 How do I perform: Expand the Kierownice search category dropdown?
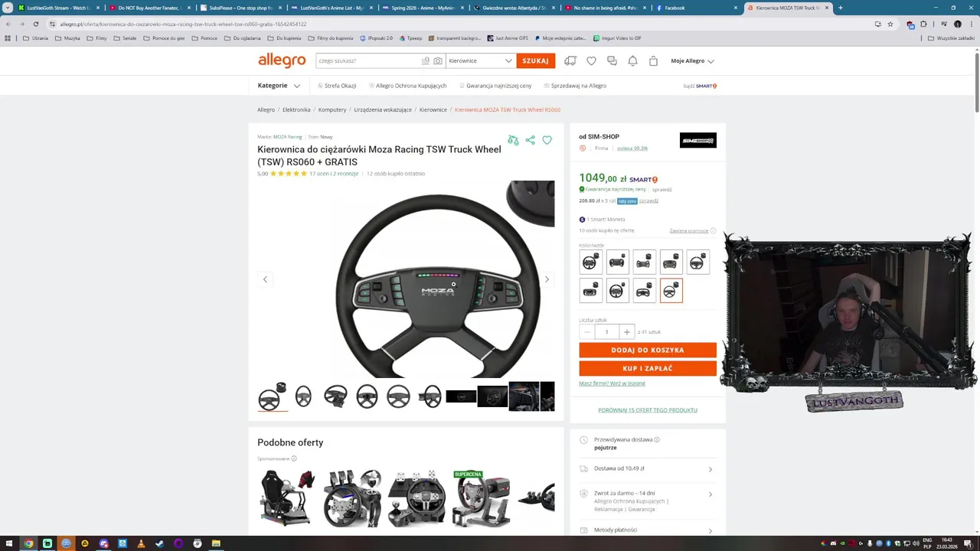click(x=480, y=60)
